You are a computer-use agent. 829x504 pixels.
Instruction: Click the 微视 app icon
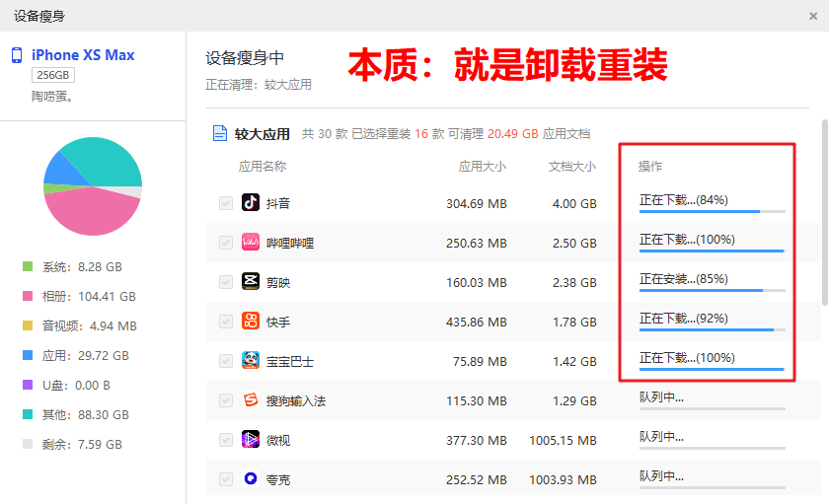click(251, 439)
